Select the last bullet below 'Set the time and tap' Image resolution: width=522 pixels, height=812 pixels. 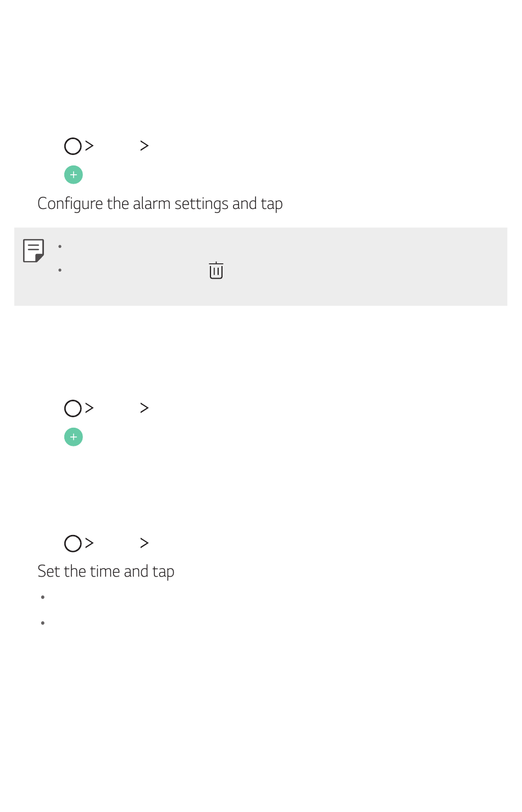tap(43, 623)
